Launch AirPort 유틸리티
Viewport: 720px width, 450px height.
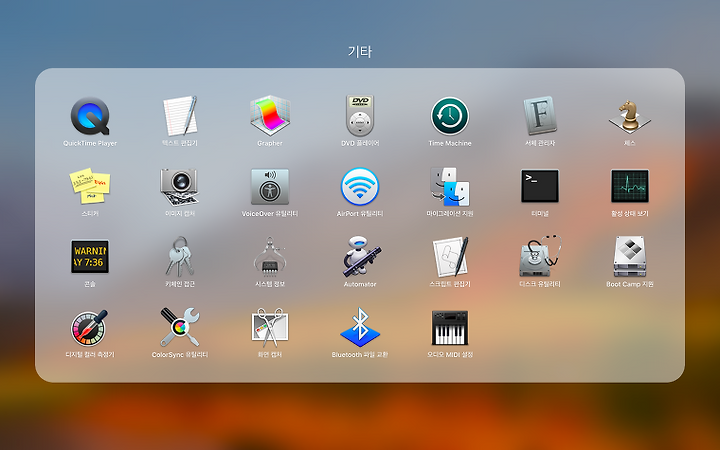coord(360,186)
